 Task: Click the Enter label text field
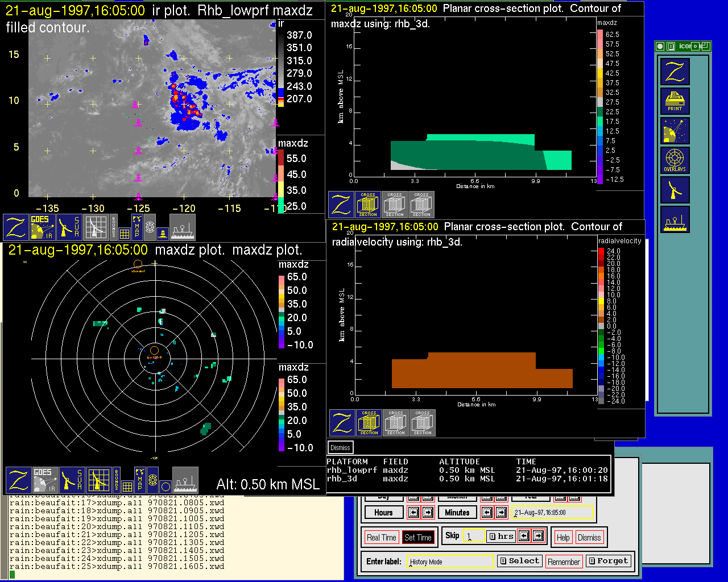coord(450,562)
